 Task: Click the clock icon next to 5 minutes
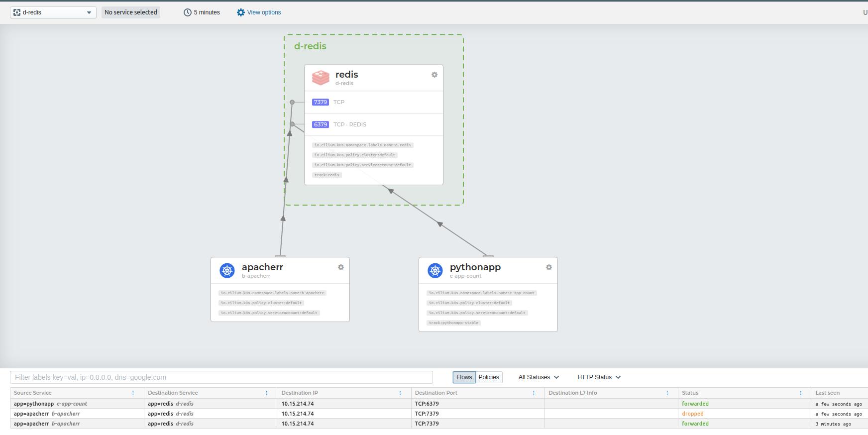pos(188,12)
